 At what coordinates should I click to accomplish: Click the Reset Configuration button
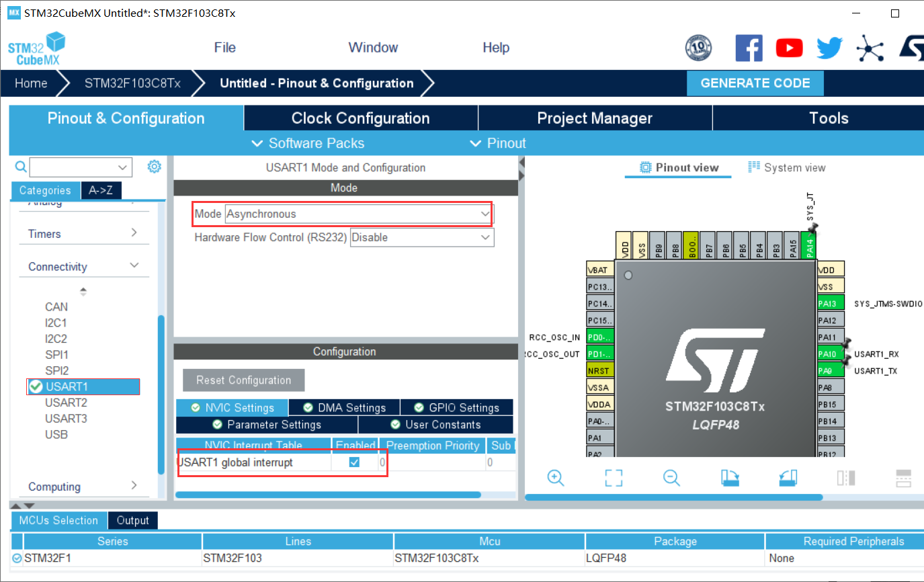[x=243, y=380]
